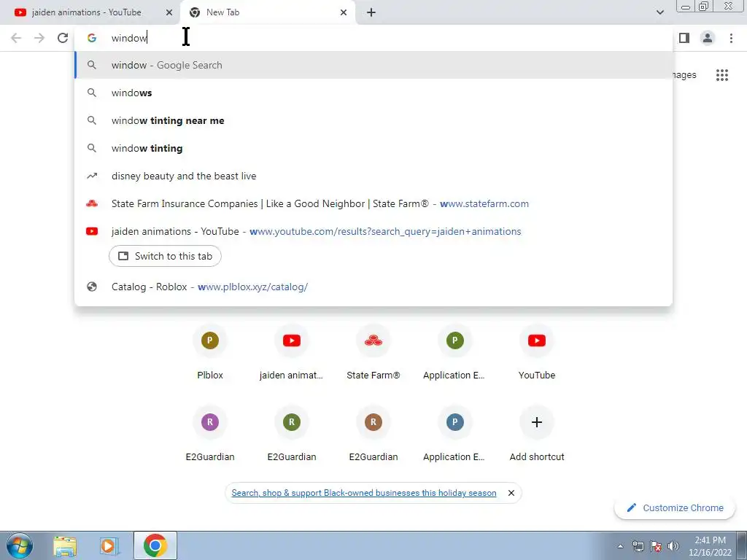Click the Customize Chrome button
Screen dimensions: 747x560
pyautogui.click(x=675, y=507)
